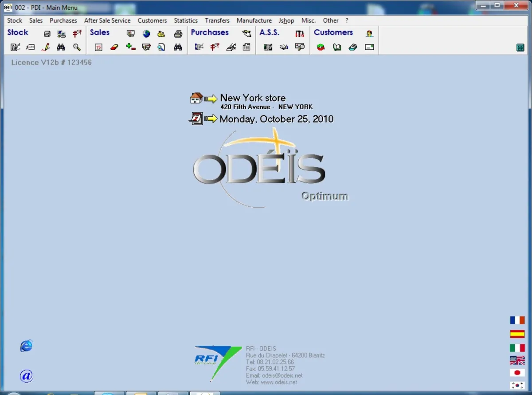This screenshot has height=395, width=532.
Task: Click the globe icon in Sales section
Action: click(x=146, y=34)
